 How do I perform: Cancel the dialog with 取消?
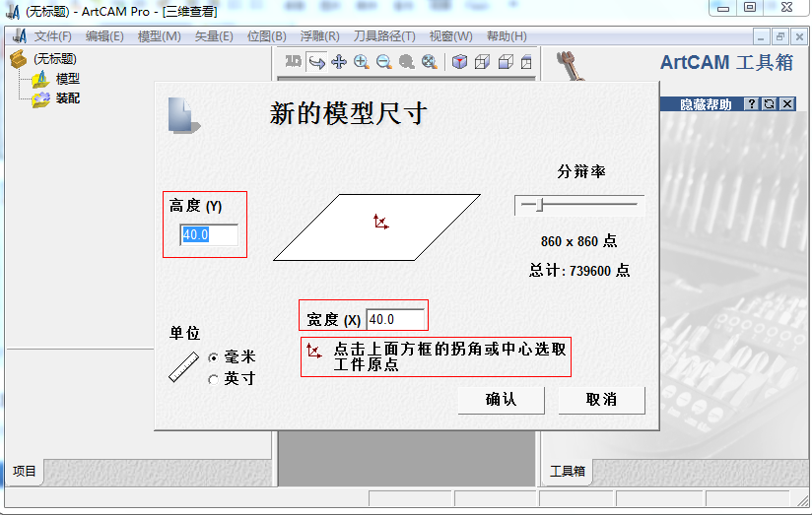pyautogui.click(x=602, y=400)
